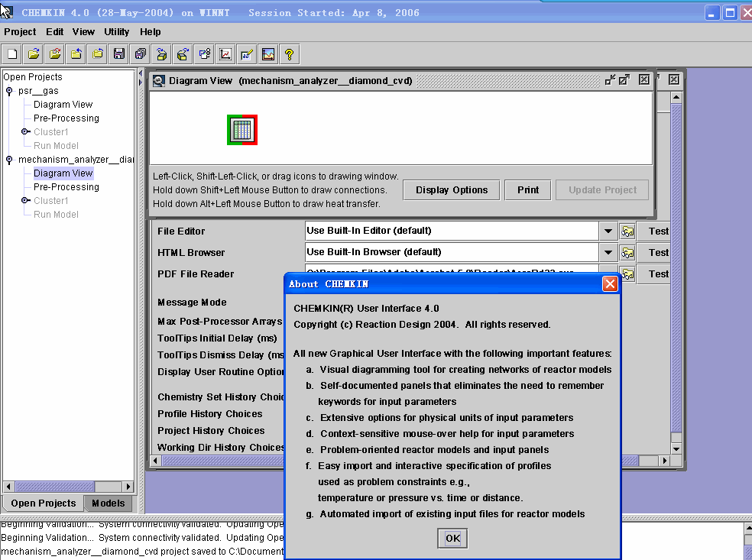752x560 pixels.
Task: Close the Diagram View internal window
Action: point(644,79)
